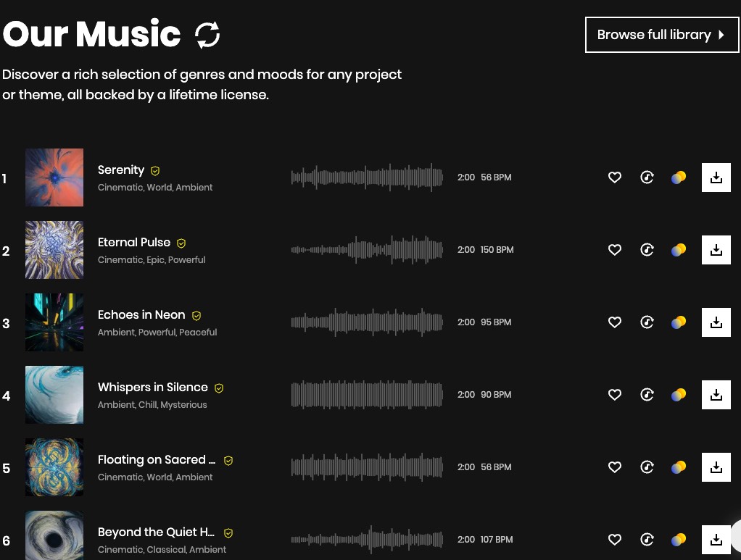Open the gradient circles option for "Eternal Pulse"
The width and height of the screenshot is (741, 560).
pos(678,250)
